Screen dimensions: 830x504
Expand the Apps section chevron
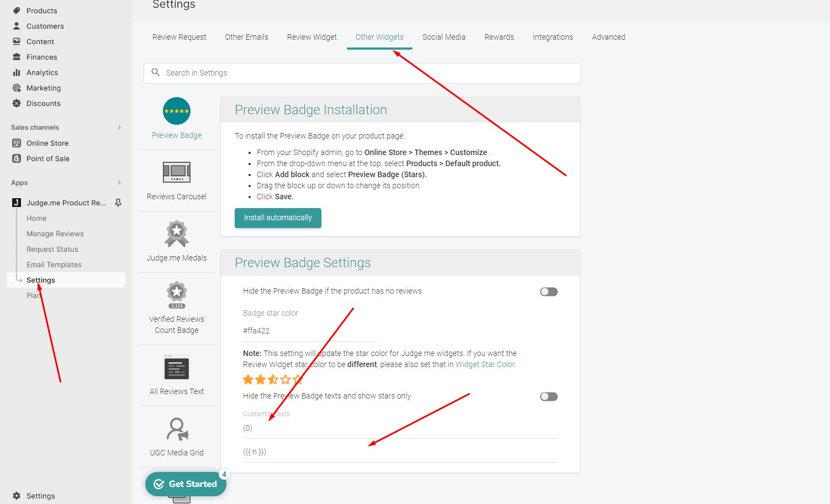tap(119, 183)
